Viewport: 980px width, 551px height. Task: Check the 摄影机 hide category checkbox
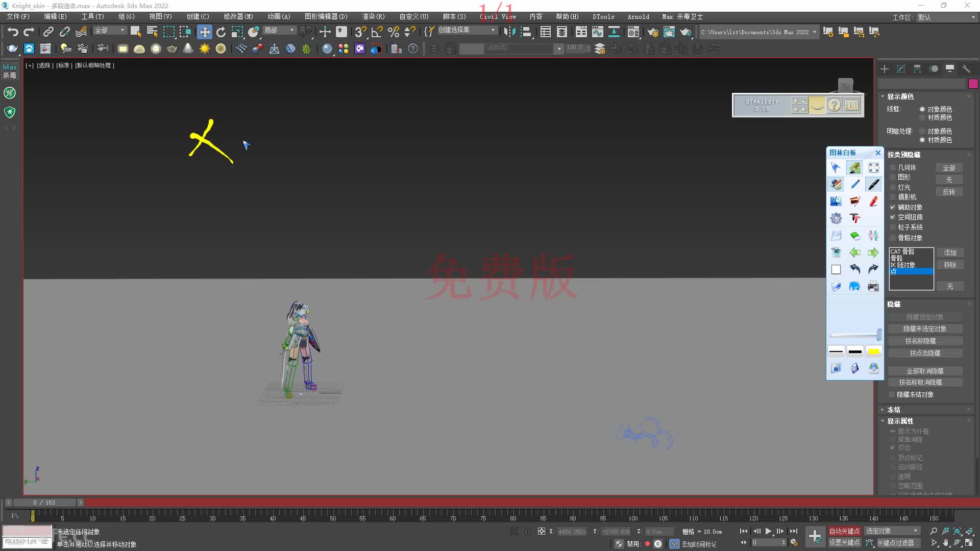pyautogui.click(x=892, y=197)
